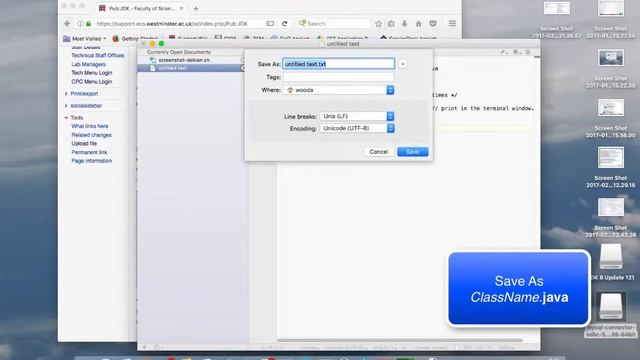Open the Getting Started bookmark
Screen dimensions: 640x360
(x=135, y=38)
